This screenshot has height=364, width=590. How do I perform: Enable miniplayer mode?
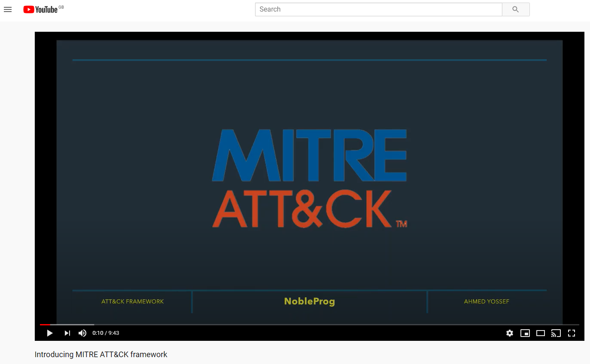coord(525,333)
